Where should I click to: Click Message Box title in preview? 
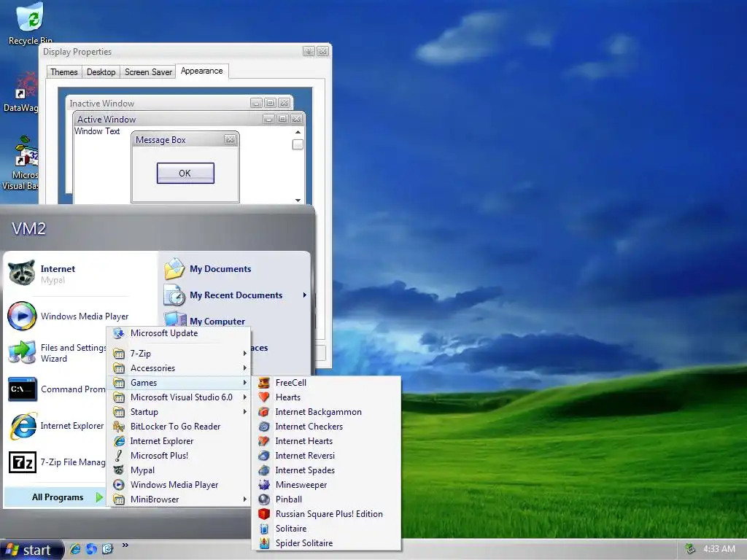tap(160, 140)
